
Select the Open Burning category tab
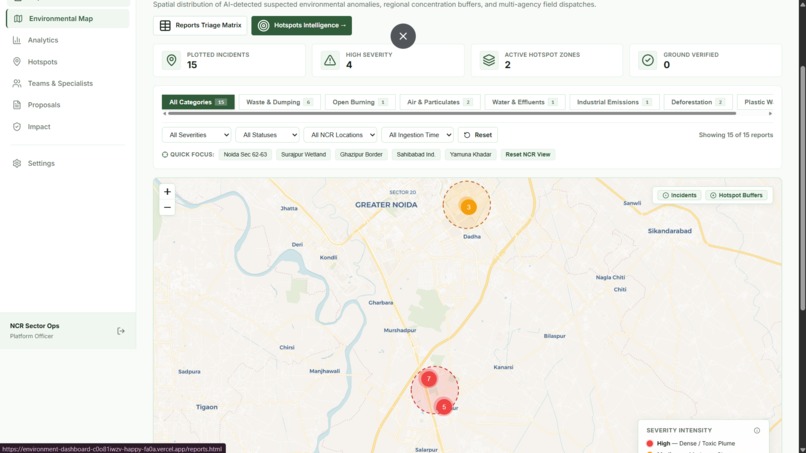(x=359, y=102)
